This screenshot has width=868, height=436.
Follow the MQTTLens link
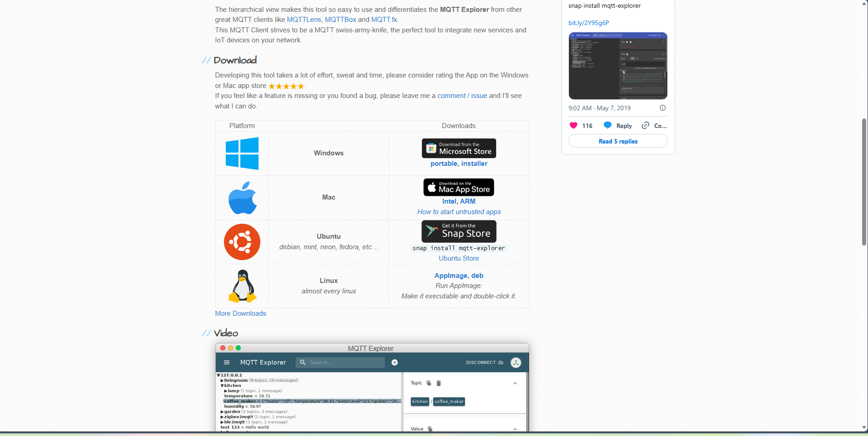pyautogui.click(x=304, y=20)
